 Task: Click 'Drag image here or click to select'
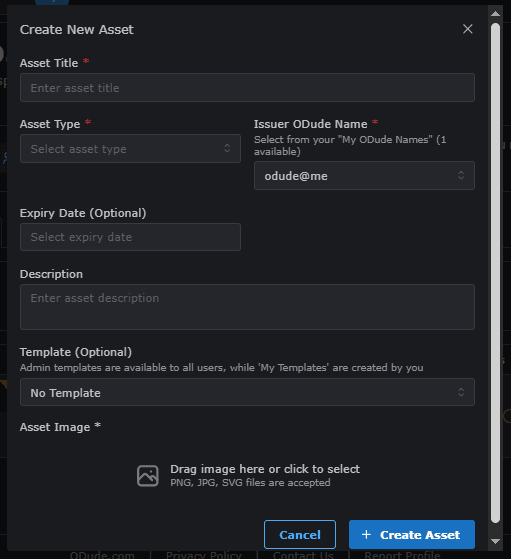(265, 469)
